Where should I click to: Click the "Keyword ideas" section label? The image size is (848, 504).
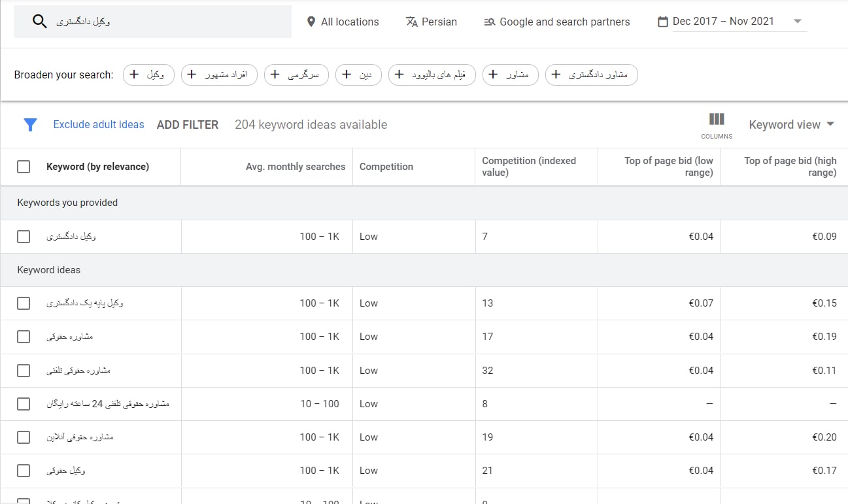(x=49, y=270)
